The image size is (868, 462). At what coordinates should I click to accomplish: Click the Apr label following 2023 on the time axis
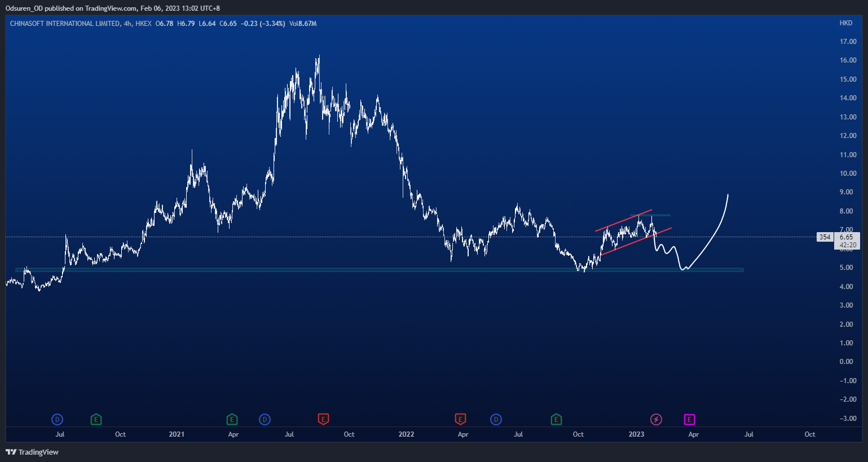point(694,434)
